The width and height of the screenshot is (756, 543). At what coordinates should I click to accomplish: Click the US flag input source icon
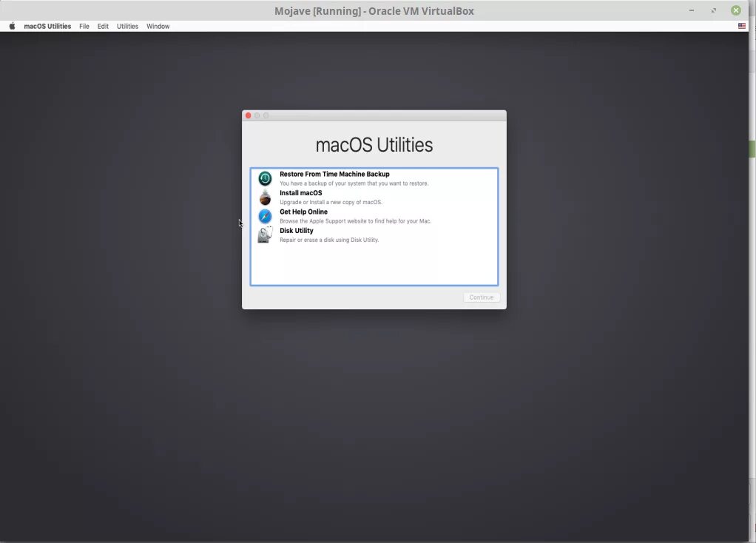(x=741, y=26)
